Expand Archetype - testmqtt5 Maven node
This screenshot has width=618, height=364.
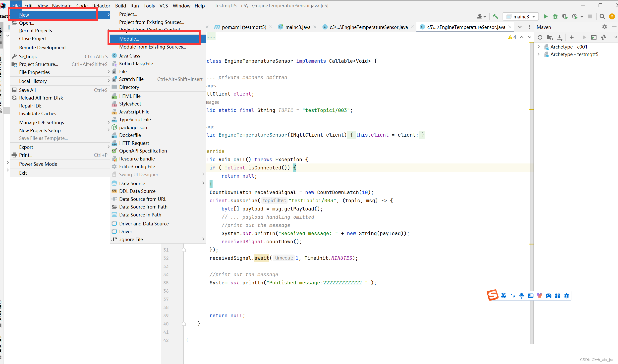pos(539,54)
